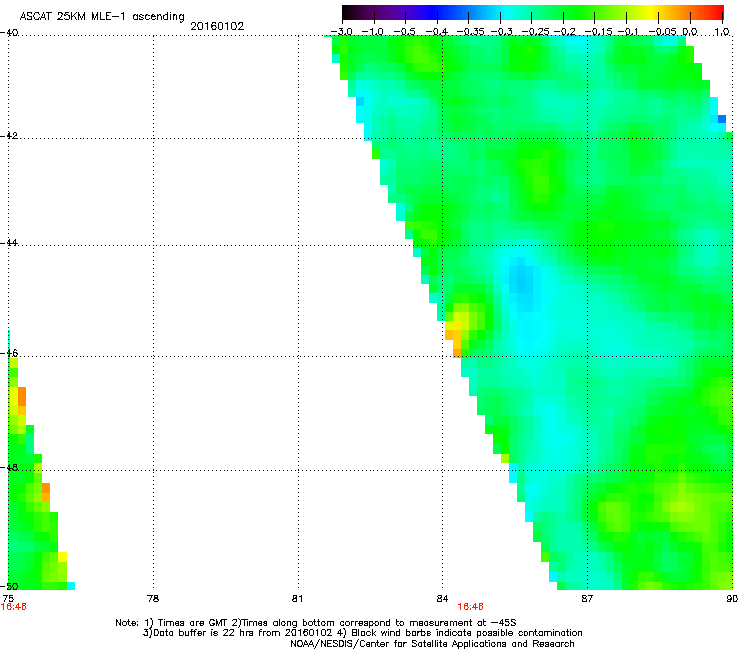Click the red end of the colorbar
The height and width of the screenshot is (650, 740).
[x=715, y=12]
